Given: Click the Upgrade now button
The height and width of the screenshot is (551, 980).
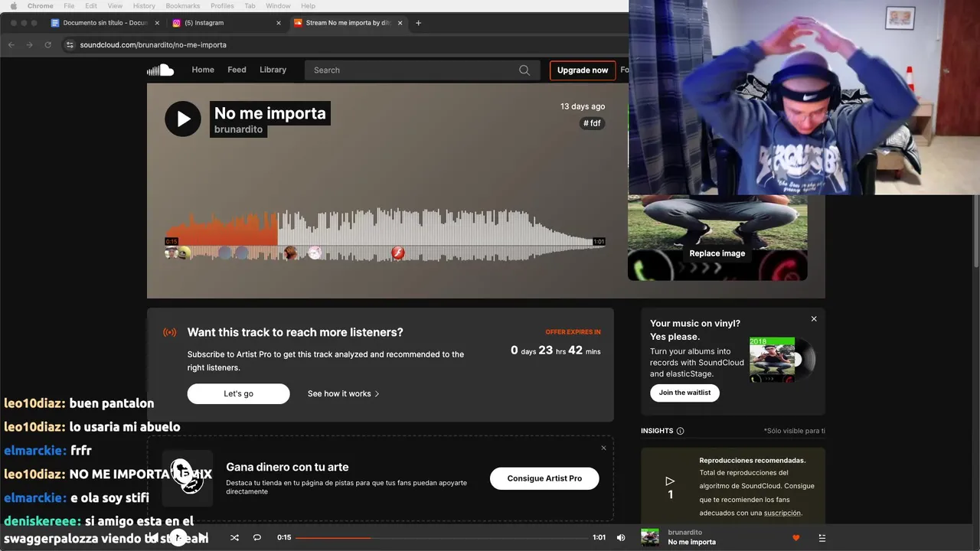Looking at the screenshot, I should pyautogui.click(x=583, y=70).
